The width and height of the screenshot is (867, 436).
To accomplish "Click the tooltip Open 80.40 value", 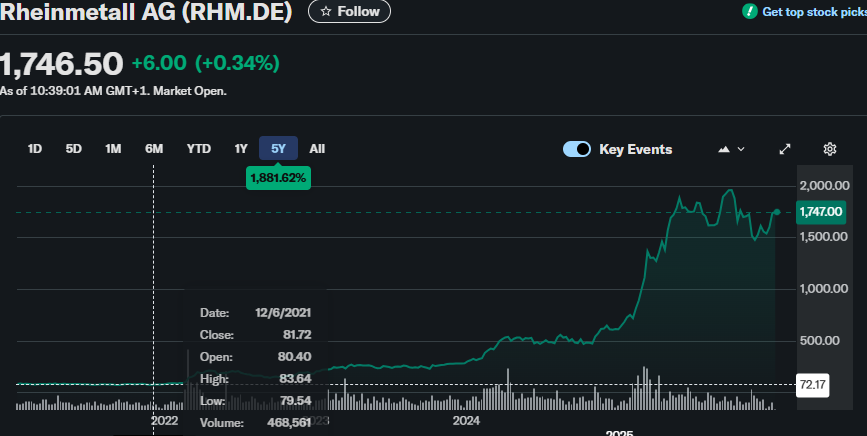I will click(294, 357).
